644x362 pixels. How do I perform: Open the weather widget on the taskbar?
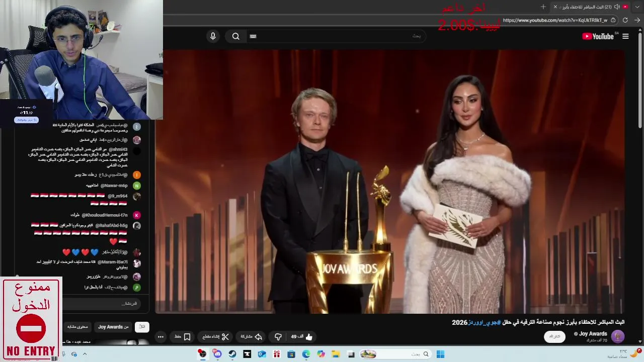tap(624, 354)
